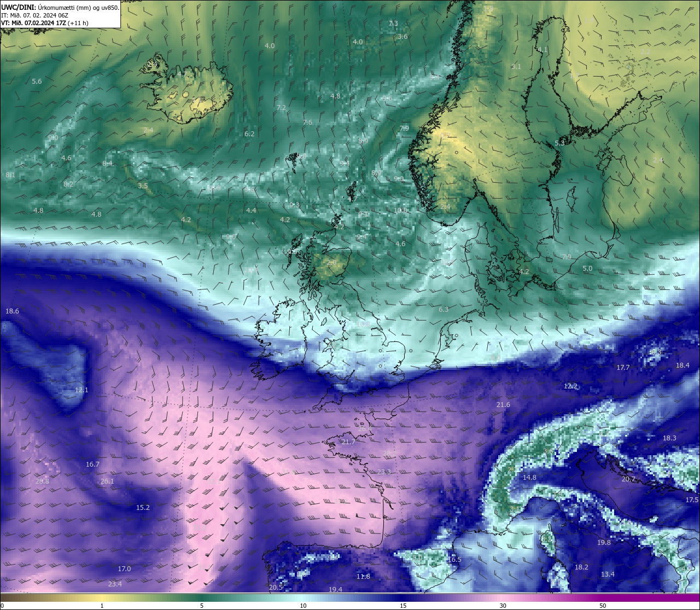Click the value 7.2 on the map
The image size is (700, 610).
point(281,108)
